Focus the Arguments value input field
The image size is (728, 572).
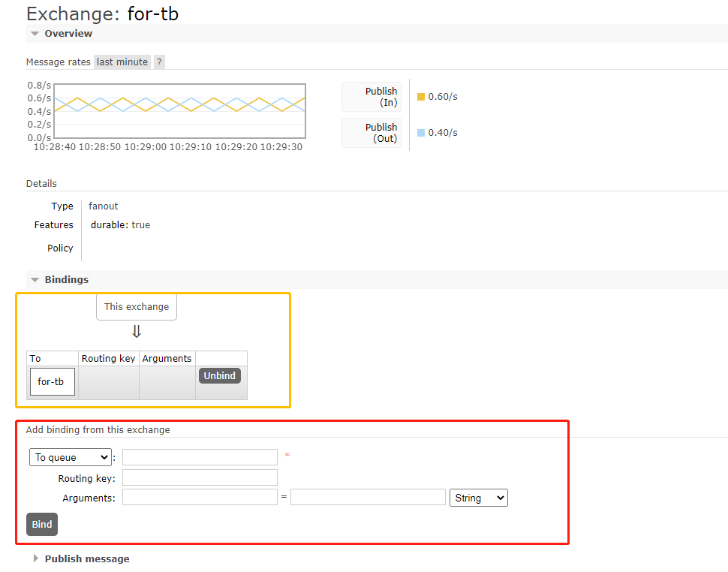pyautogui.click(x=368, y=497)
